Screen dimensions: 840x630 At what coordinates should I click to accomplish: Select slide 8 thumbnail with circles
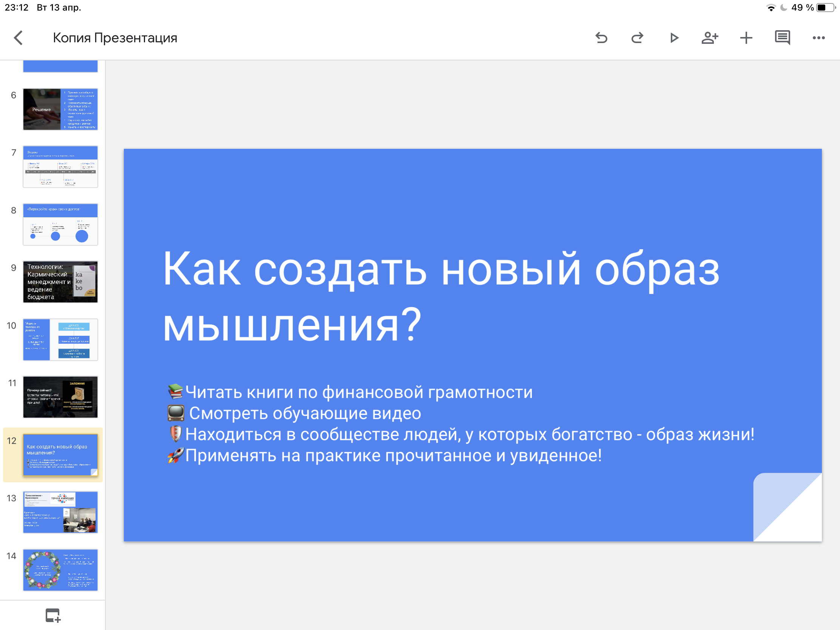coord(60,224)
